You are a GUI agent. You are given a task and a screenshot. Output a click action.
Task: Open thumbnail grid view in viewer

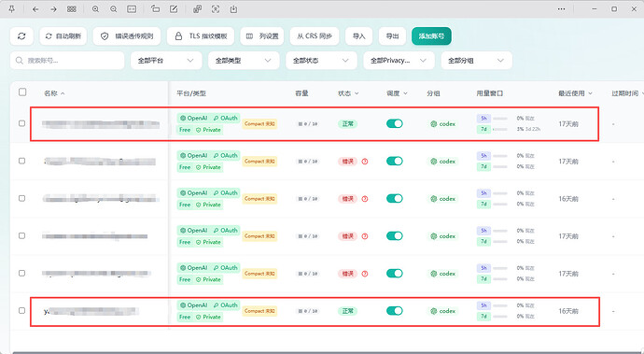tap(72, 9)
